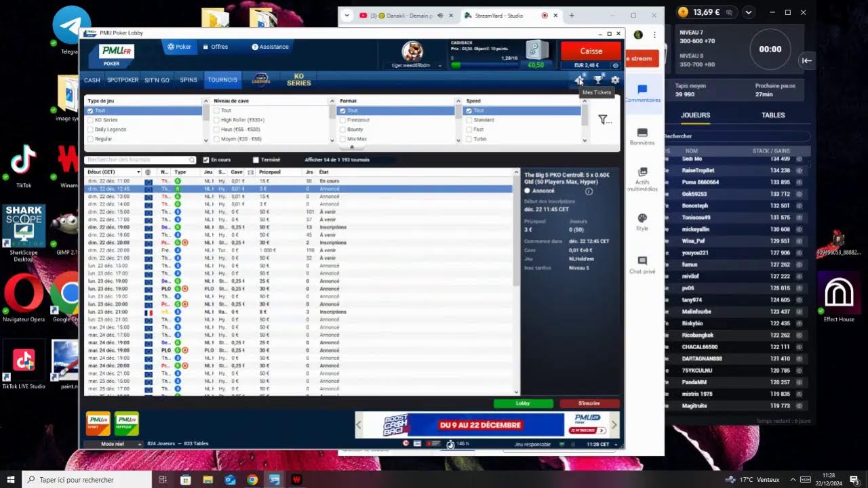Viewport: 868px width, 488px height.
Task: Click the cashback progress bar
Action: 485,66
